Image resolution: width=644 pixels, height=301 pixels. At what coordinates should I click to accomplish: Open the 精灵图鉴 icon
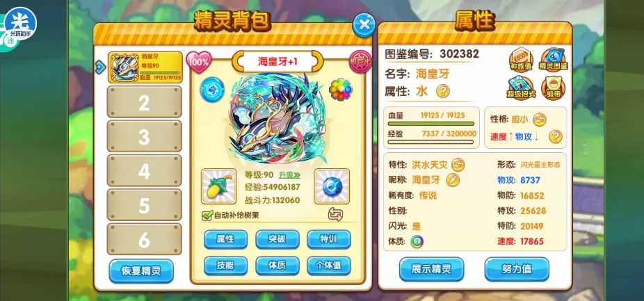tap(553, 60)
